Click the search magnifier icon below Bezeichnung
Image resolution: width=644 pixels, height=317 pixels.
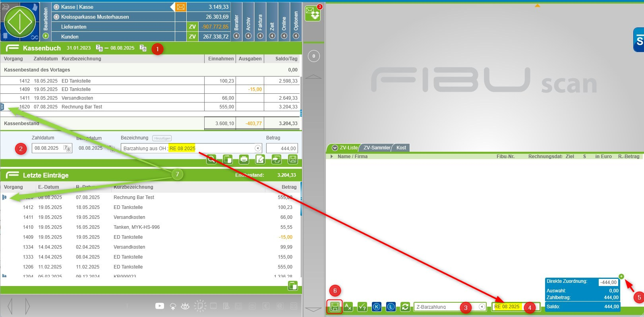click(x=211, y=160)
